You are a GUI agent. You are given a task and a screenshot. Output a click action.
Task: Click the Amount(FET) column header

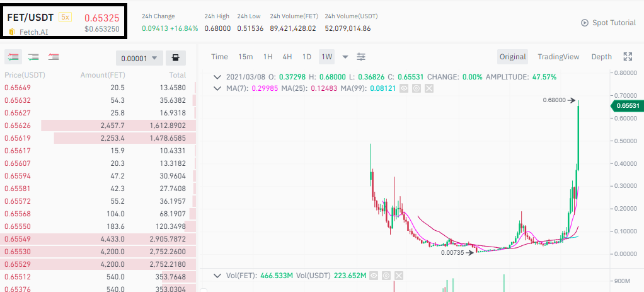103,75
